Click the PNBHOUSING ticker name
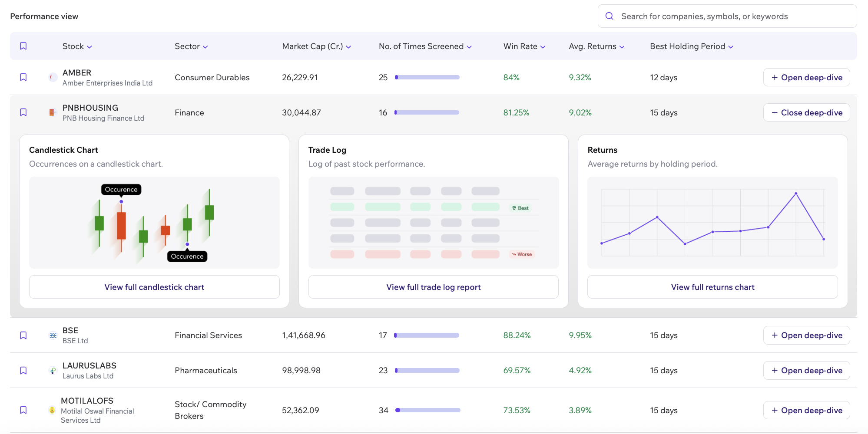 [90, 108]
